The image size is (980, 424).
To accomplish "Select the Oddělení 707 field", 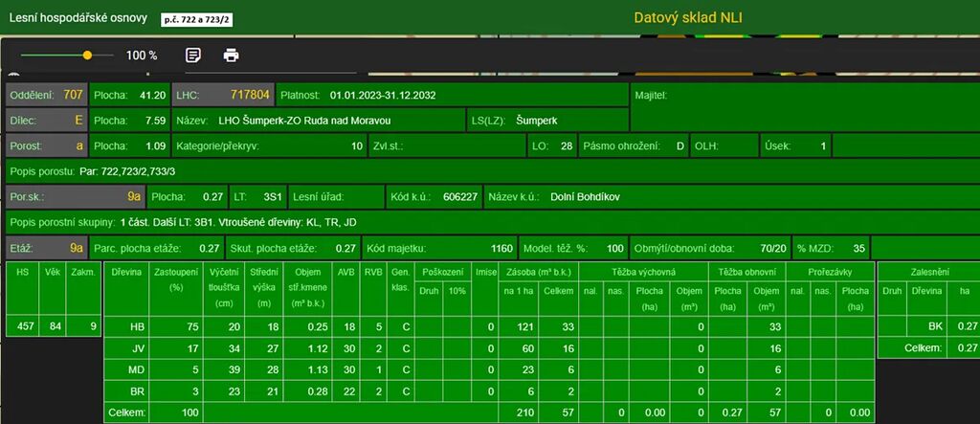I will (46, 96).
